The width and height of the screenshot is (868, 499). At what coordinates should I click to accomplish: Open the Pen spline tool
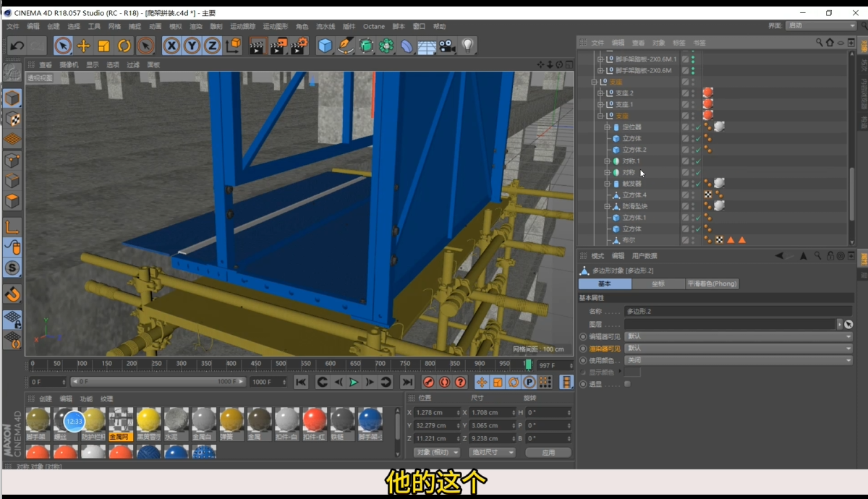coord(346,46)
